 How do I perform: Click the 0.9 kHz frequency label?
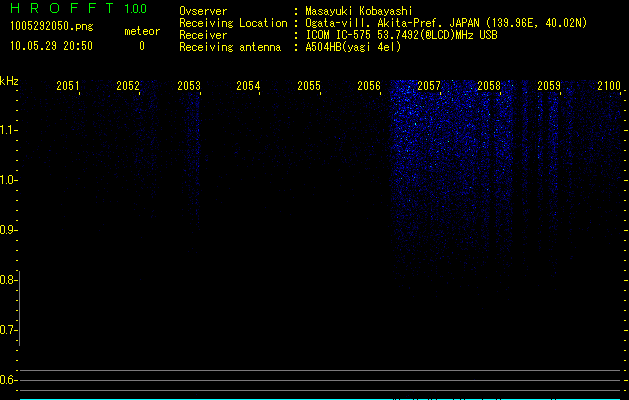[x=8, y=230]
